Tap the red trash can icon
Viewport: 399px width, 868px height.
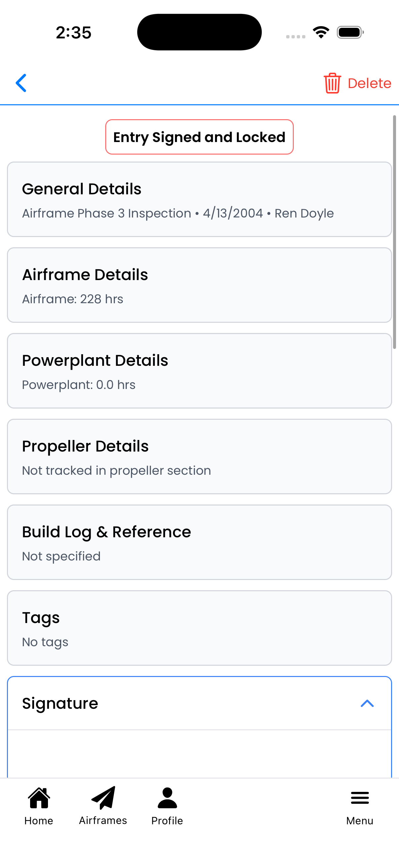(x=332, y=83)
